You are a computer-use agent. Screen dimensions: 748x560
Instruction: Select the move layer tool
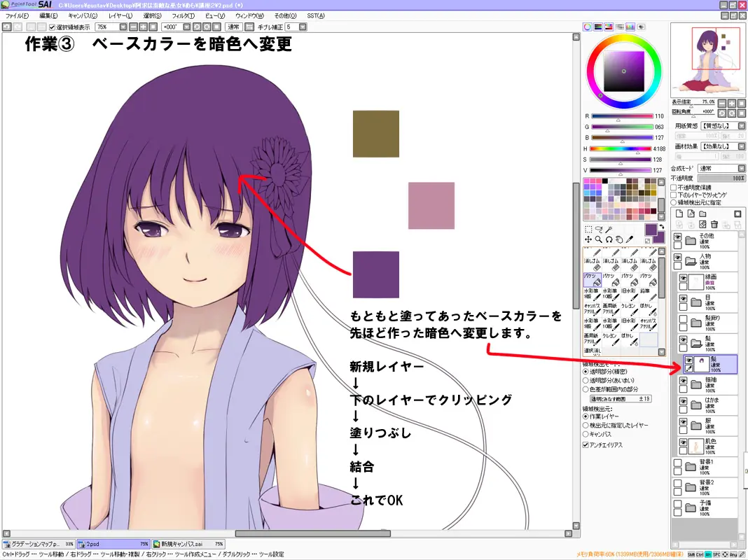pyautogui.click(x=588, y=239)
